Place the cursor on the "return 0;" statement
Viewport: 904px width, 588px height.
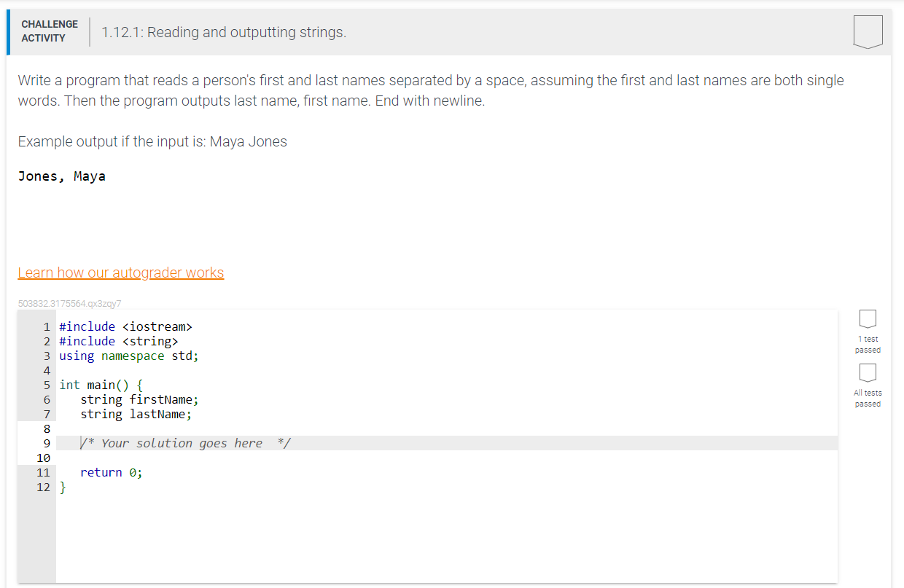pyautogui.click(x=112, y=472)
